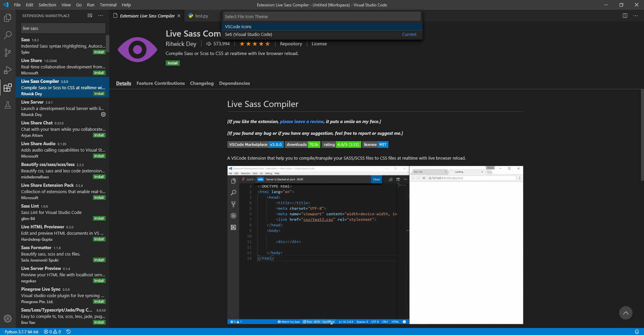Open the Source Control view
The height and width of the screenshot is (335, 644).
coord(8,52)
